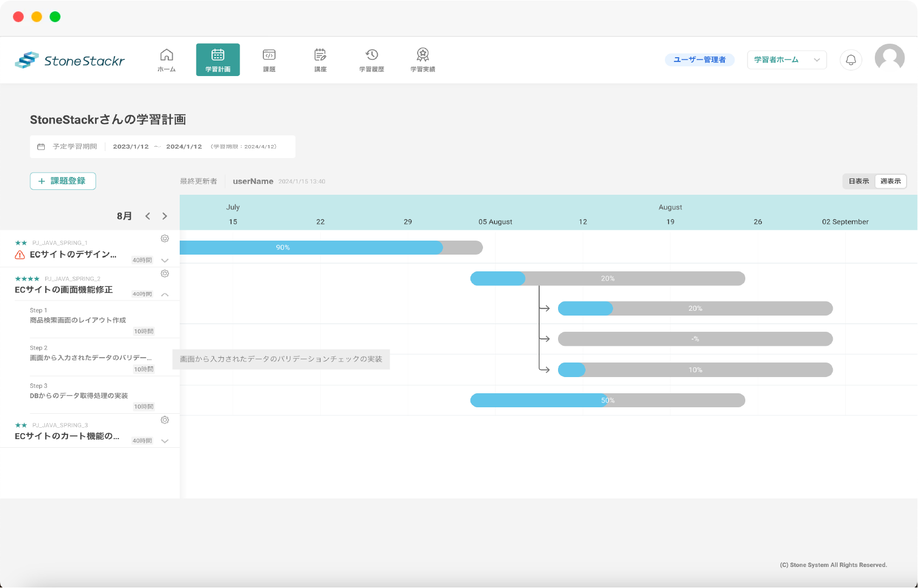Expand the ECサイトのカート機能 task
Viewport: 918px width, 588px height.
tap(165, 441)
